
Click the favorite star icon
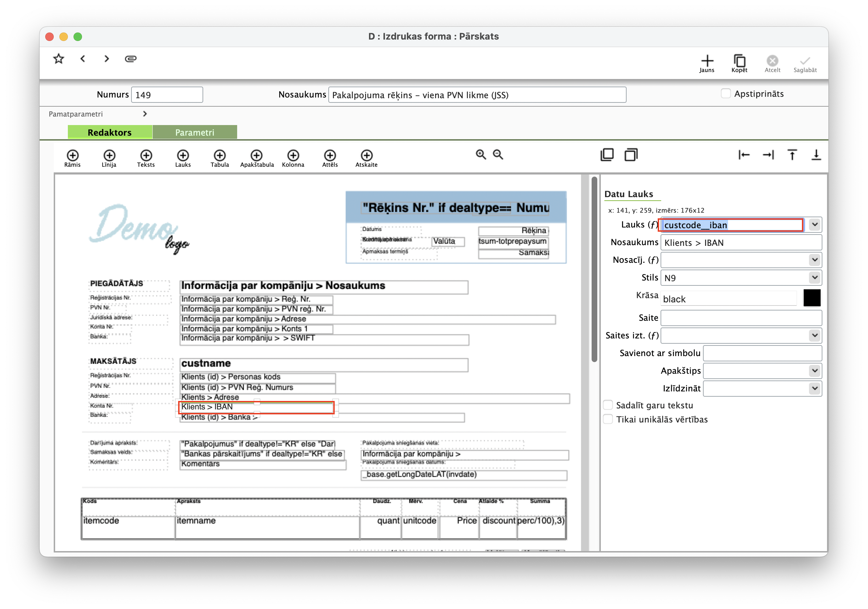(59, 59)
